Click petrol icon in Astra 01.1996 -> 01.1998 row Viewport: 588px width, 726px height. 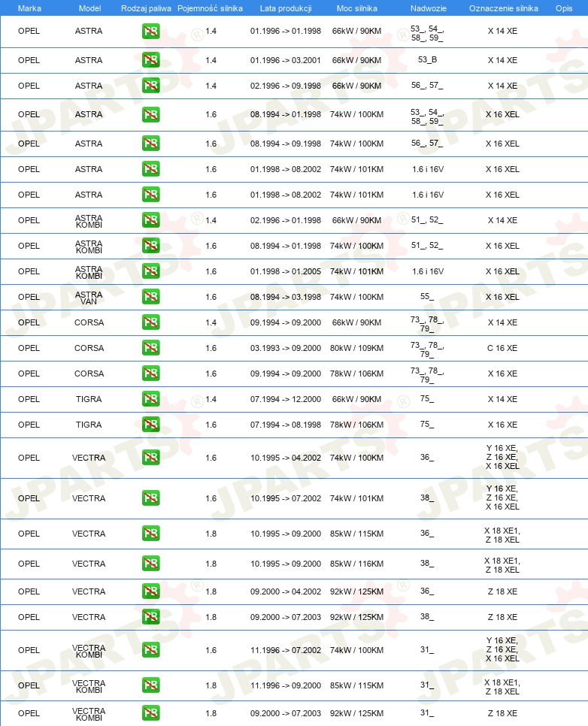[151, 32]
